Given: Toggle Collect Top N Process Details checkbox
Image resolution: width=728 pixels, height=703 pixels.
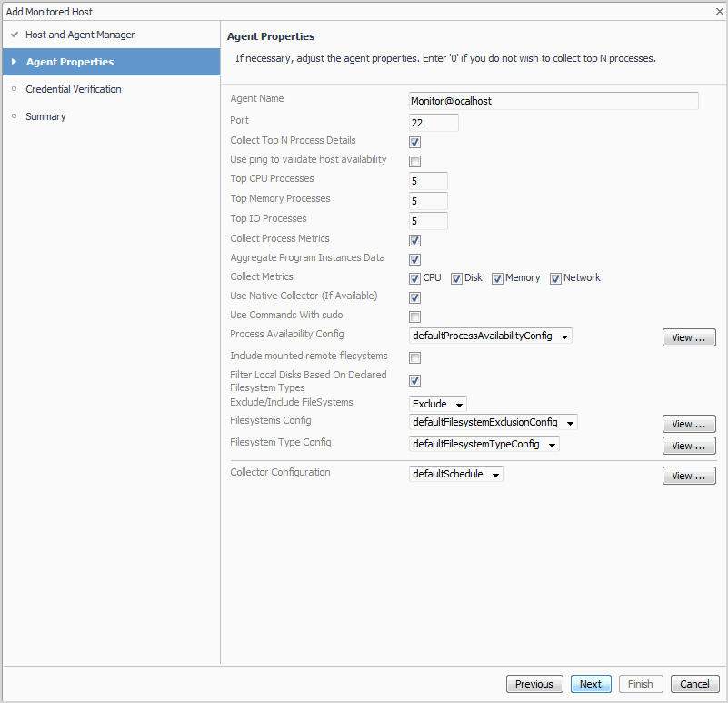Looking at the screenshot, I should coord(414,142).
